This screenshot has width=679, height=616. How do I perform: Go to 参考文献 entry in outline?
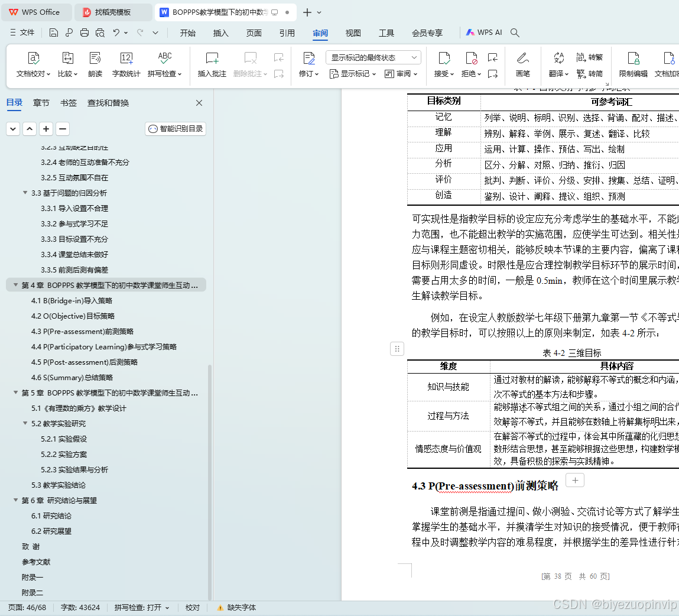[36, 562]
